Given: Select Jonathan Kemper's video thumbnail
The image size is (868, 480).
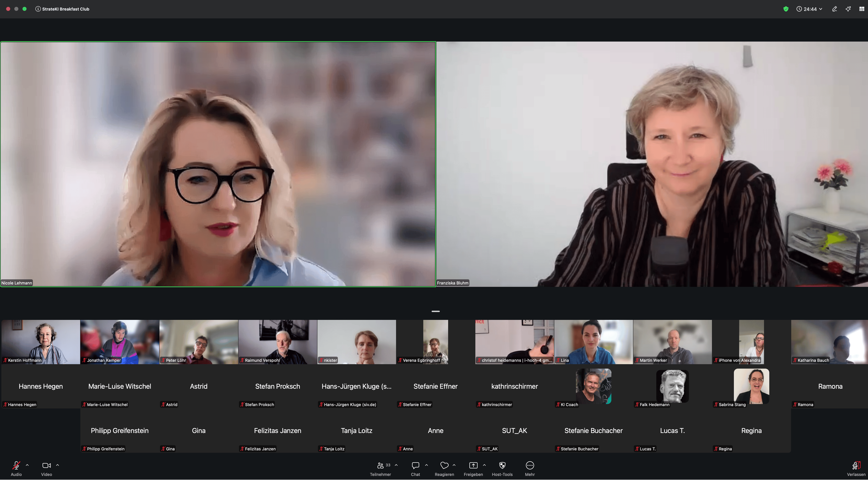Looking at the screenshot, I should (x=120, y=342).
